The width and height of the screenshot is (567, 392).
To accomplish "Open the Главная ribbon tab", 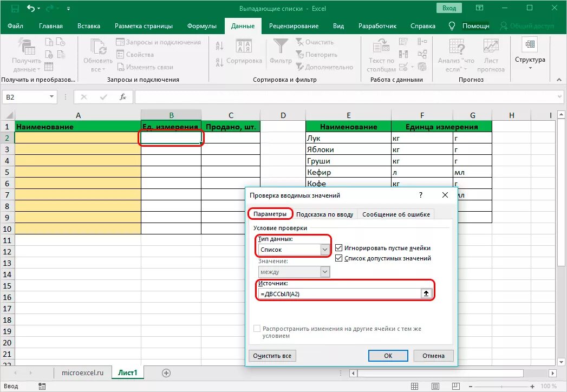I will tap(50, 26).
